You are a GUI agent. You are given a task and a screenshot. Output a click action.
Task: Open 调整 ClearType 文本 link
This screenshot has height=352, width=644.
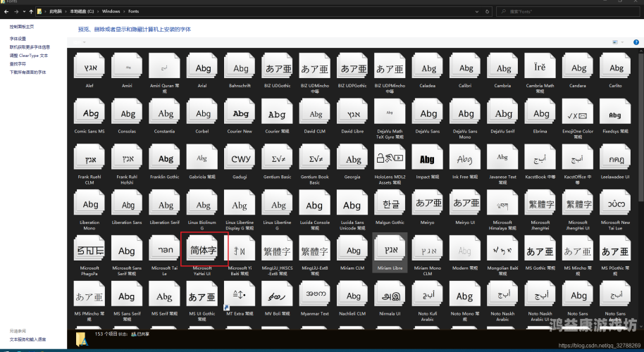[29, 55]
